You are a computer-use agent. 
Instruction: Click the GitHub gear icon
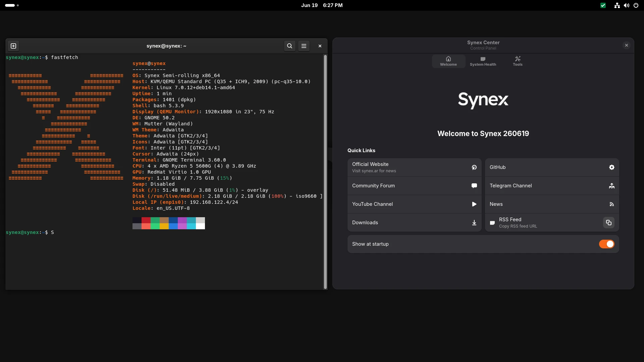tap(612, 167)
